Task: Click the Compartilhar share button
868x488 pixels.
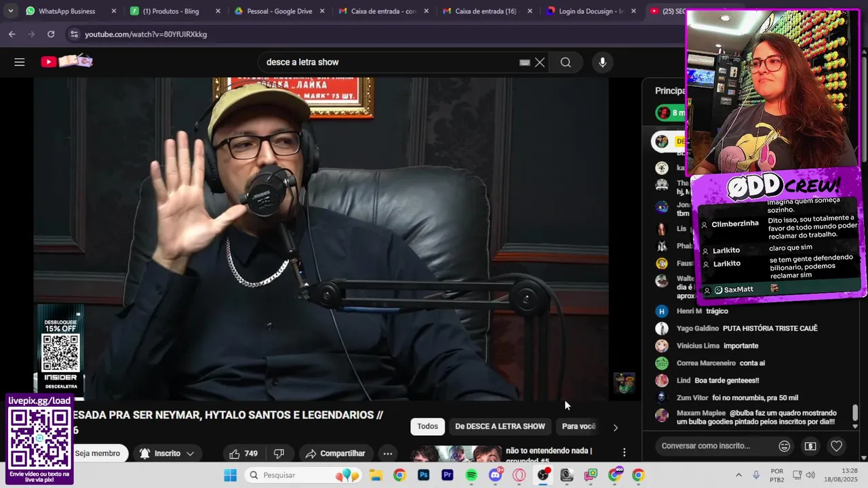Action: click(335, 453)
